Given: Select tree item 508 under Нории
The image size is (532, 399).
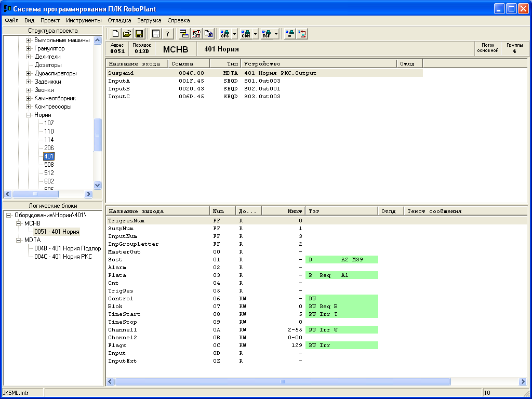Looking at the screenshot, I should [x=49, y=165].
